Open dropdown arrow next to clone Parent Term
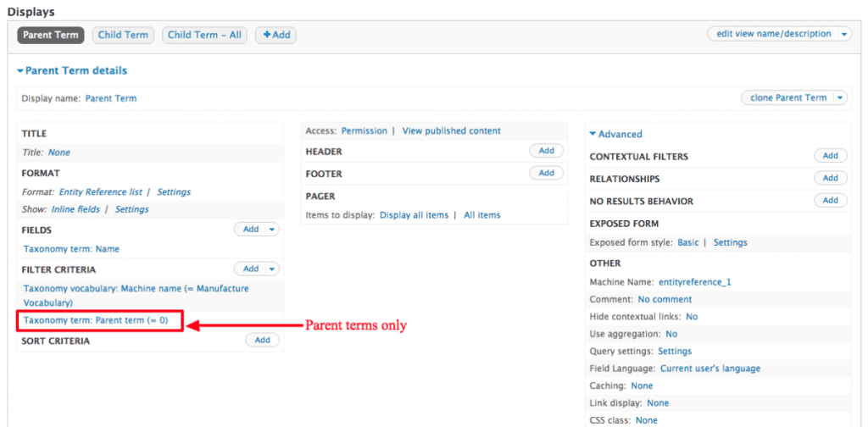Viewport: 868px width, 427px height. coord(839,97)
